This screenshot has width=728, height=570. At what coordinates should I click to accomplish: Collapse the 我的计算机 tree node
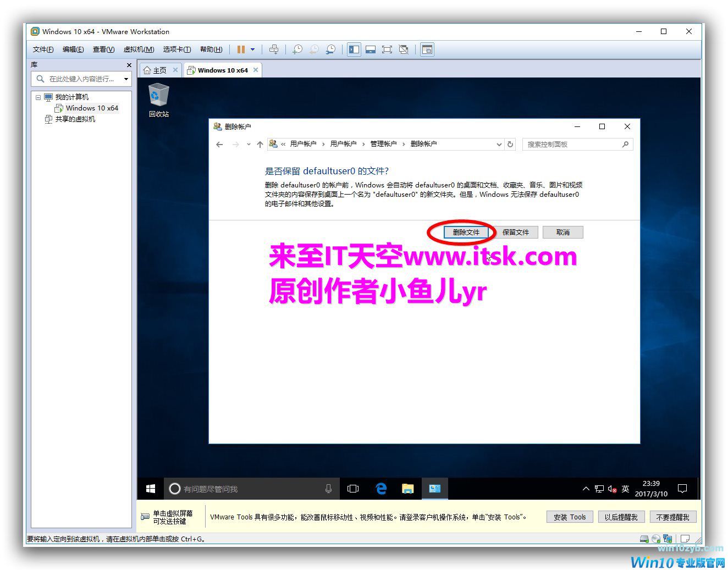(38, 97)
